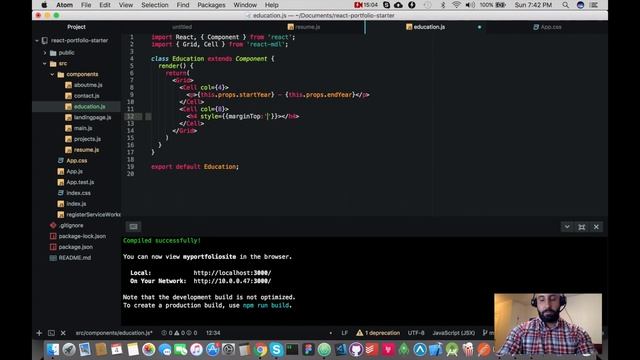This screenshot has height=360, width=640.
Task: Open the Edit menu
Action: click(x=105, y=5)
